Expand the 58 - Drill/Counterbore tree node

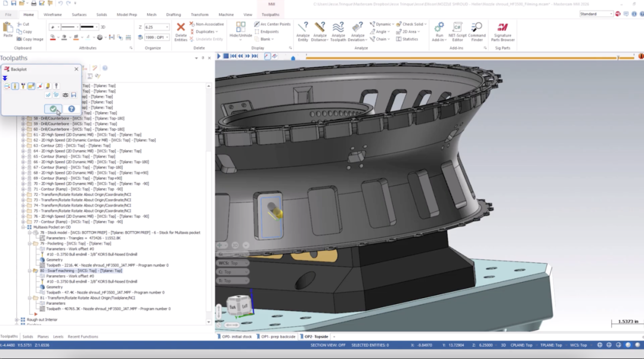pyautogui.click(x=23, y=118)
